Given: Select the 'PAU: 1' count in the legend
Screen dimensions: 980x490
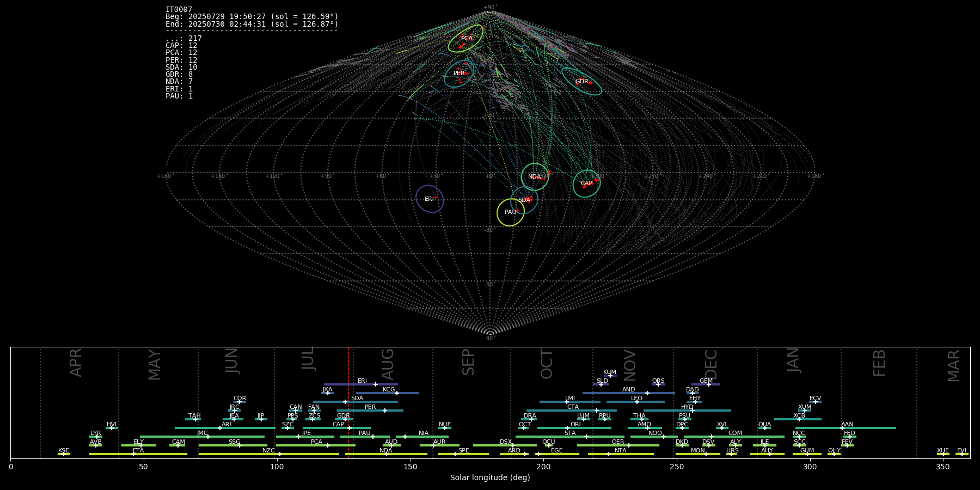Looking at the screenshot, I should [x=179, y=96].
